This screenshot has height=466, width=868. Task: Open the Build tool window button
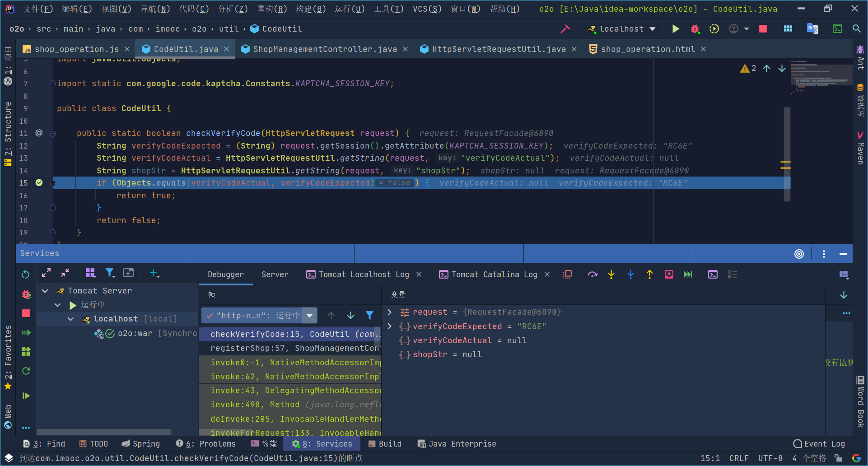(385, 444)
